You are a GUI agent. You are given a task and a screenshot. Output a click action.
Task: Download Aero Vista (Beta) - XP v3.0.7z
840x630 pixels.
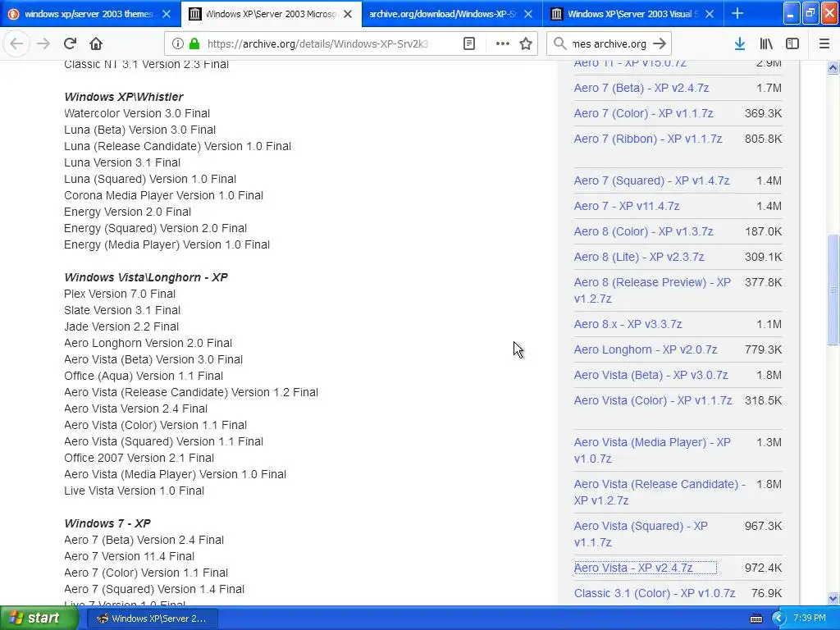point(651,375)
